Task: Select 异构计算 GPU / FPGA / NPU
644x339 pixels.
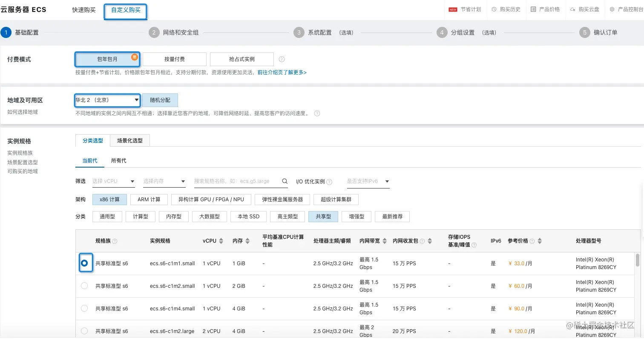Action: pyautogui.click(x=211, y=200)
